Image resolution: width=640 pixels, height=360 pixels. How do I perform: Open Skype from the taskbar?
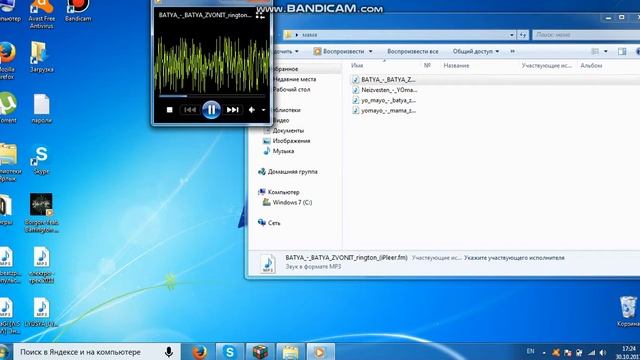(x=229, y=352)
